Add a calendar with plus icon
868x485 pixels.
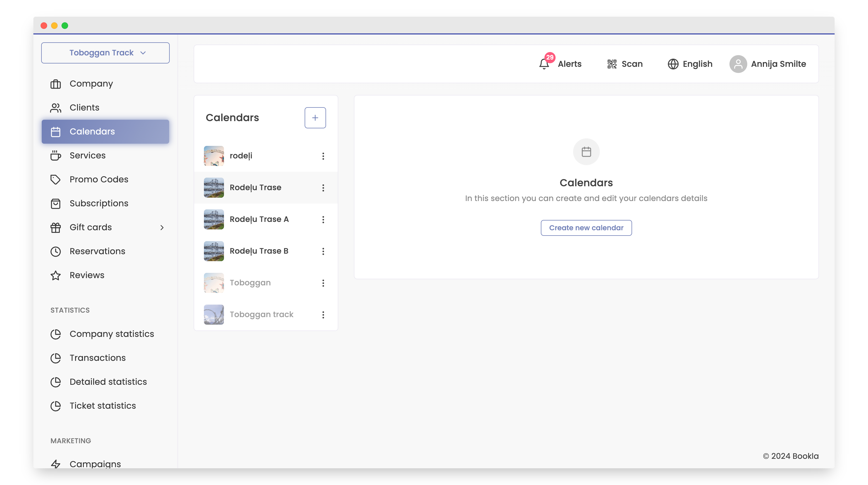[315, 118]
